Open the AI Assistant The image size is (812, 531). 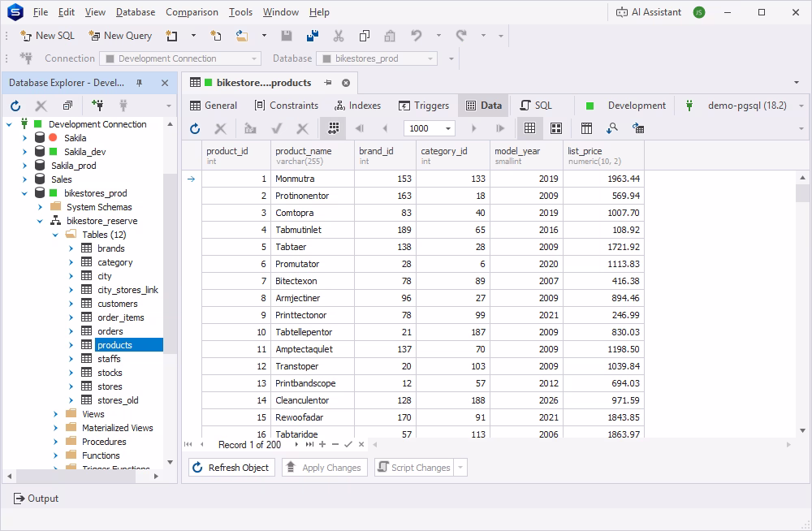pyautogui.click(x=648, y=12)
